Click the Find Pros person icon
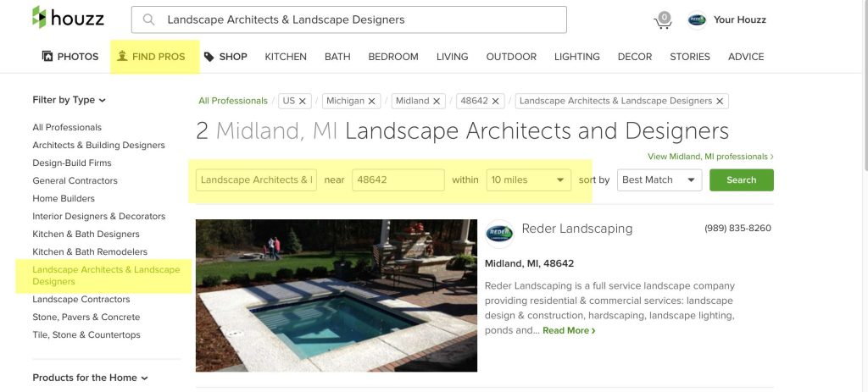 pos(122,57)
